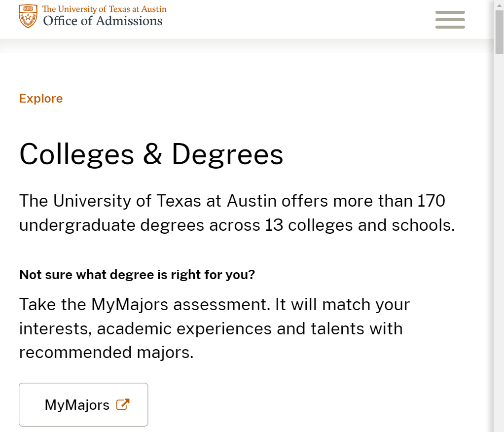Click the 'MyMajors' label inside the button
The height and width of the screenshot is (432, 504).
point(77,405)
